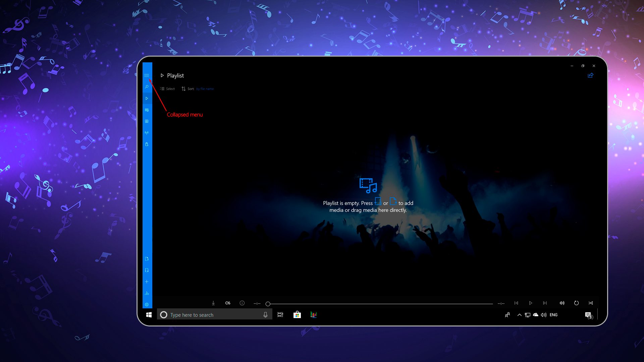Select the Now Playing icon in sidebar
Screen dimensions: 644x362
(x=147, y=98)
